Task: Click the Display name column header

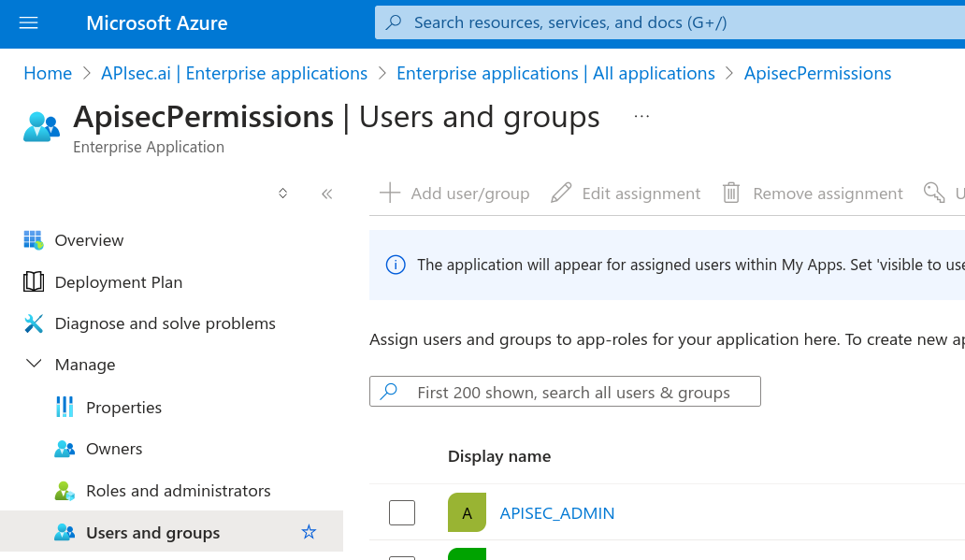Action: tap(499, 456)
